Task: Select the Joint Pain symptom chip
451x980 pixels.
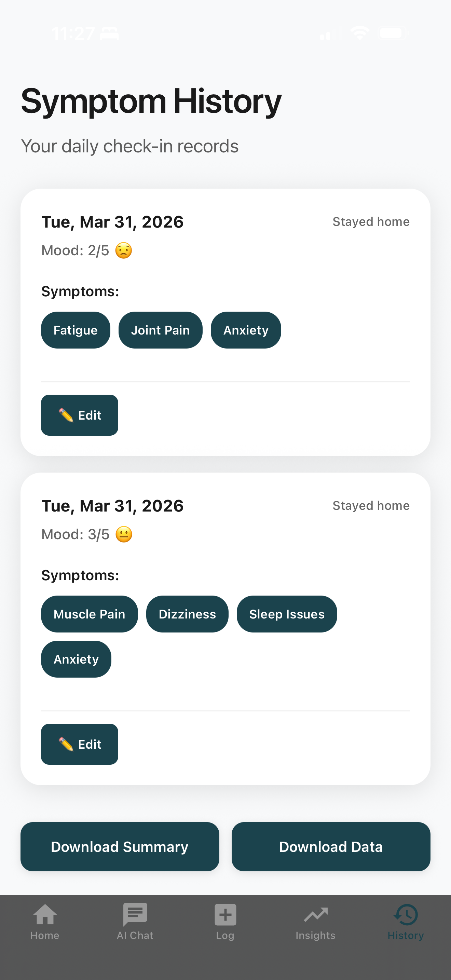Action: [160, 330]
